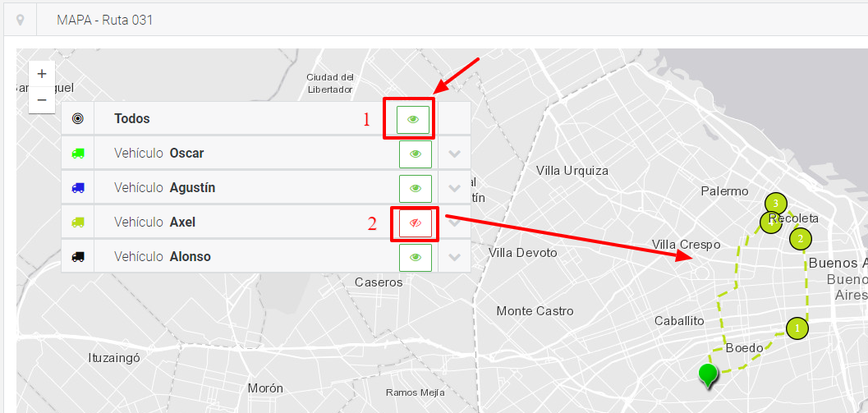
Task: Click the target icon beside Todos
Action: (78, 119)
